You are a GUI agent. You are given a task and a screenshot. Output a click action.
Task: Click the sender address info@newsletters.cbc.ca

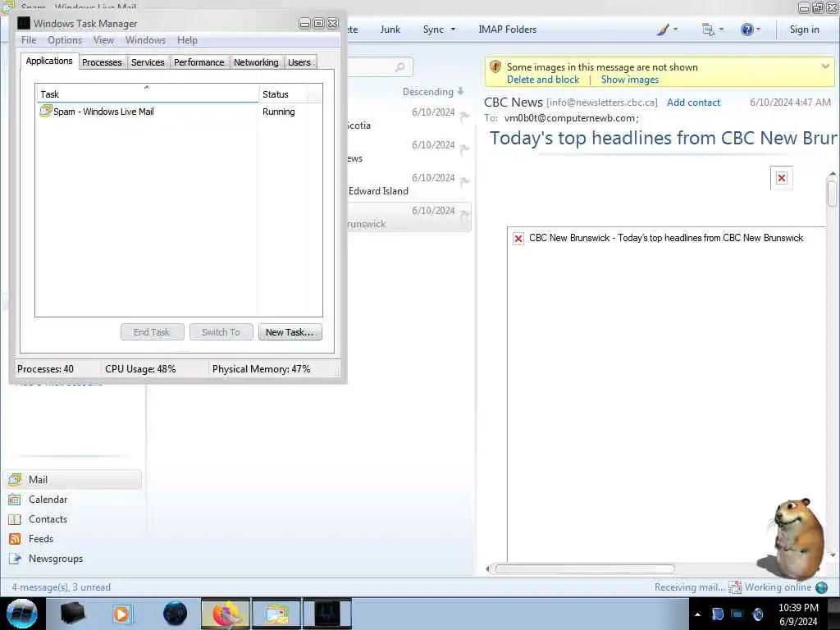tap(601, 103)
